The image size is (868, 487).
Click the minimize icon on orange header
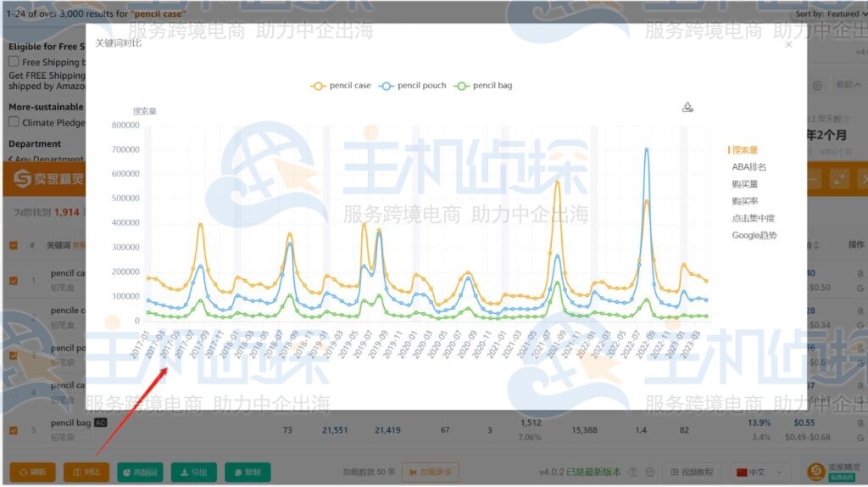point(814,179)
